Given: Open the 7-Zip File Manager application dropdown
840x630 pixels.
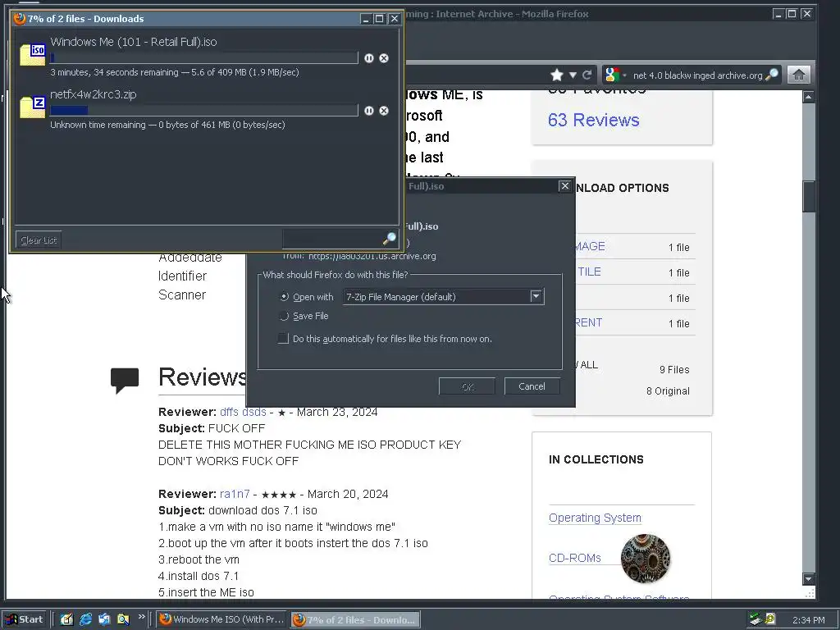Looking at the screenshot, I should (536, 296).
